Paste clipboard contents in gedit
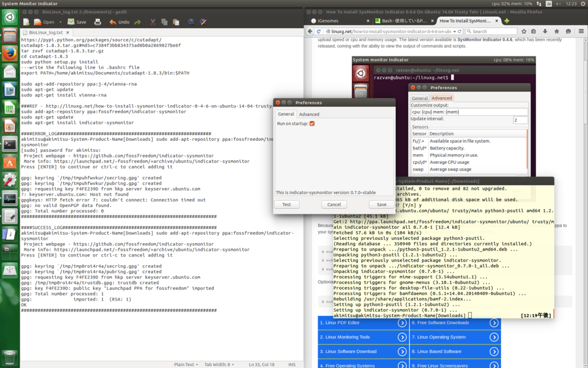The image size is (588, 368). (x=176, y=22)
